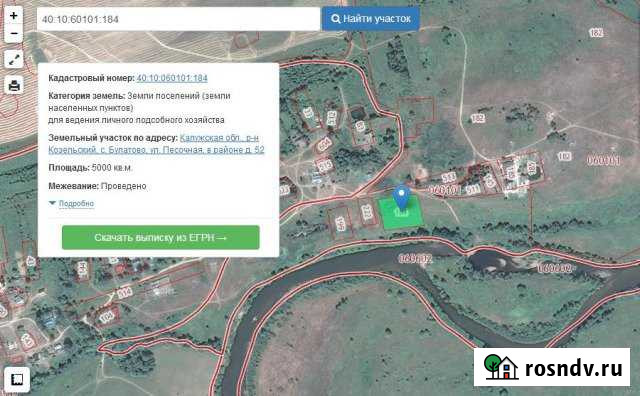The image size is (640, 396).
Task: Focus the cadastral number search field
Action: pos(178,19)
